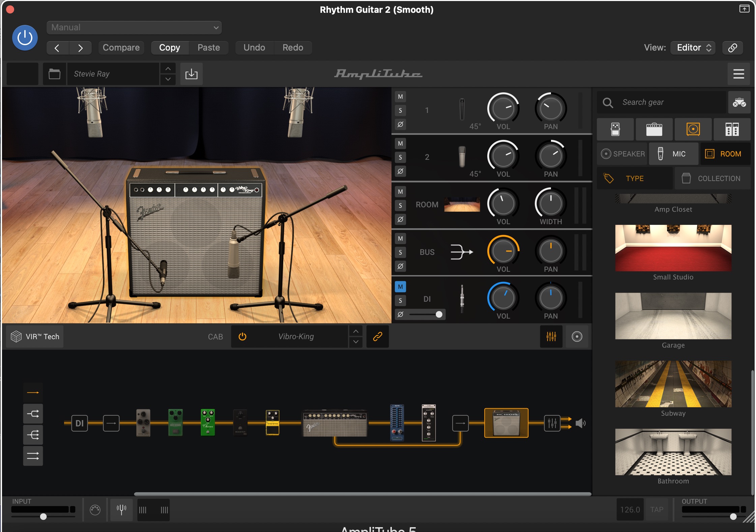Image resolution: width=756 pixels, height=532 pixels.
Task: Click the Copy button
Action: pos(170,48)
